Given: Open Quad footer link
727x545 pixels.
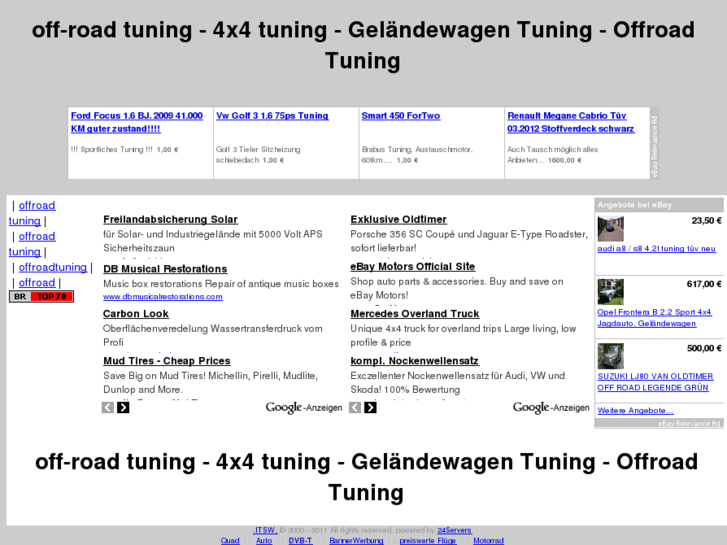Looking at the screenshot, I should pyautogui.click(x=230, y=541).
